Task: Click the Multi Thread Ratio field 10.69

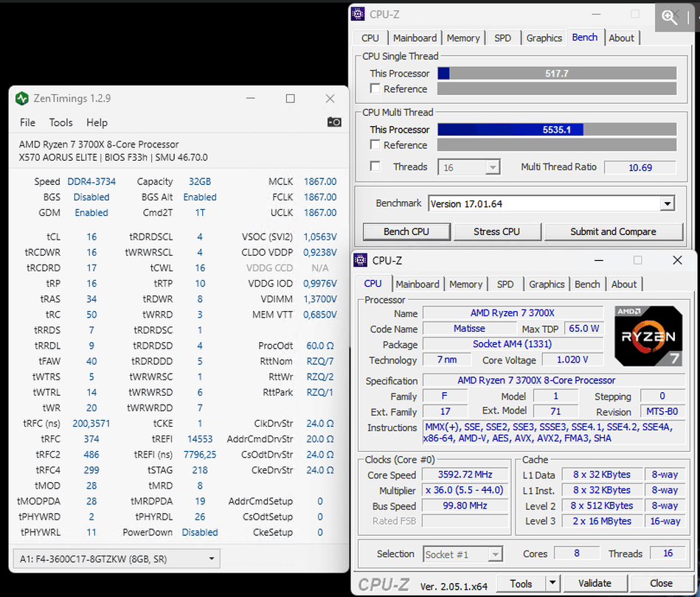Action: pos(640,167)
